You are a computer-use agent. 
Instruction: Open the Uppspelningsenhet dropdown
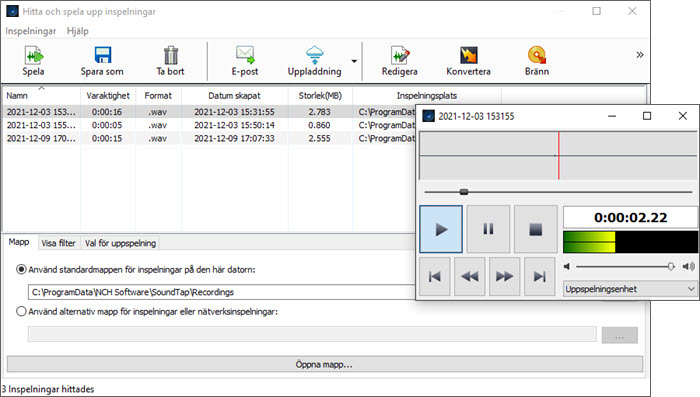coord(630,289)
